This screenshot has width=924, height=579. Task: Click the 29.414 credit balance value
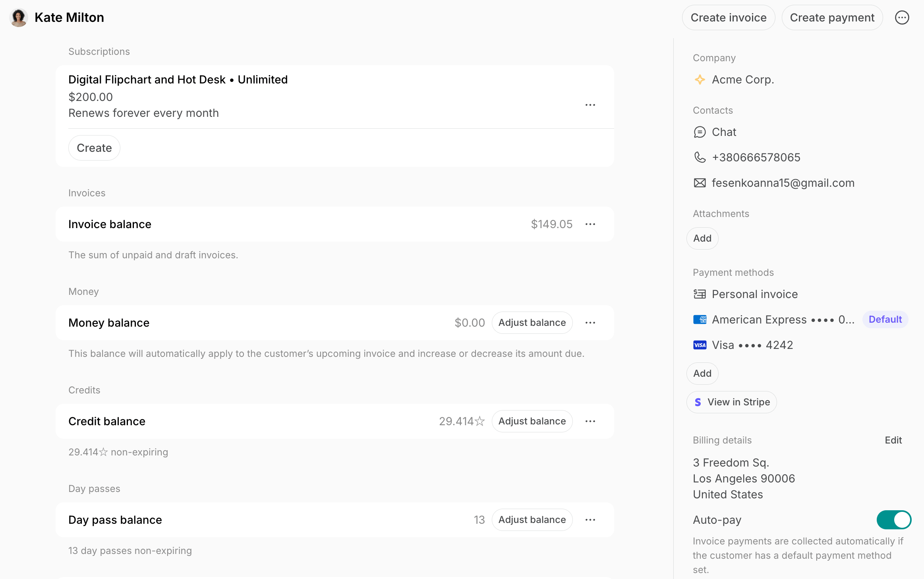click(x=462, y=421)
